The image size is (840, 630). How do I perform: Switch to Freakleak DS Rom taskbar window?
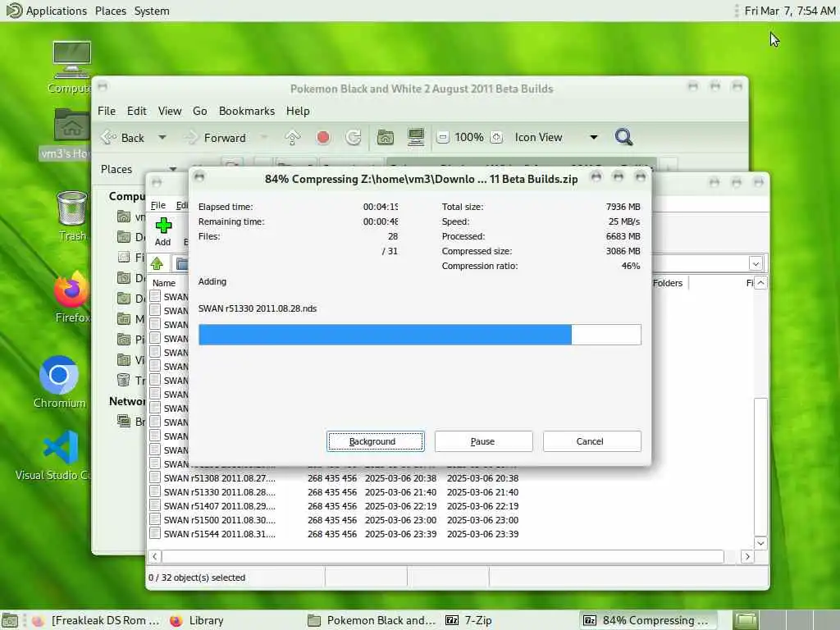click(97, 620)
